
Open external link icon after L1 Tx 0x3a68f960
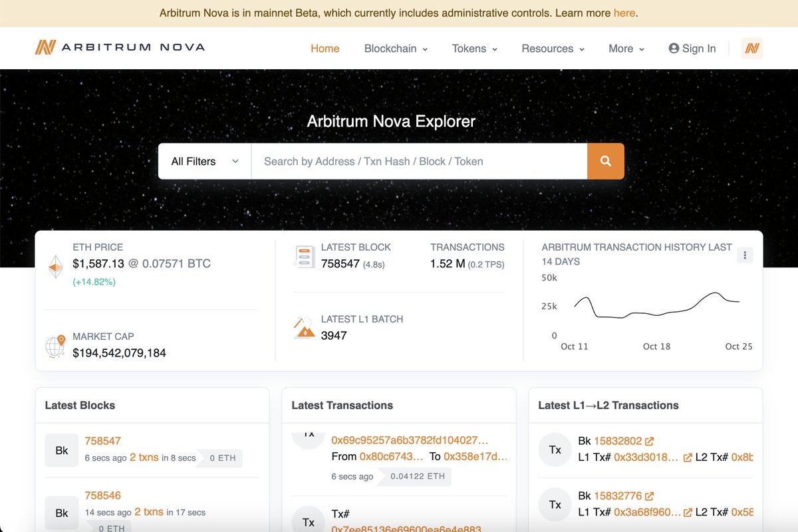pyautogui.click(x=688, y=513)
